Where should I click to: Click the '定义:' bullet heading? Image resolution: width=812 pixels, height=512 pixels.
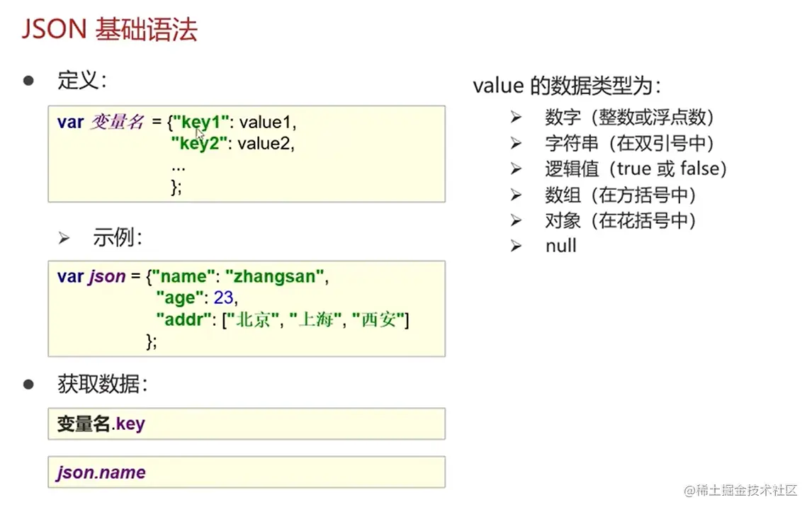(81, 80)
